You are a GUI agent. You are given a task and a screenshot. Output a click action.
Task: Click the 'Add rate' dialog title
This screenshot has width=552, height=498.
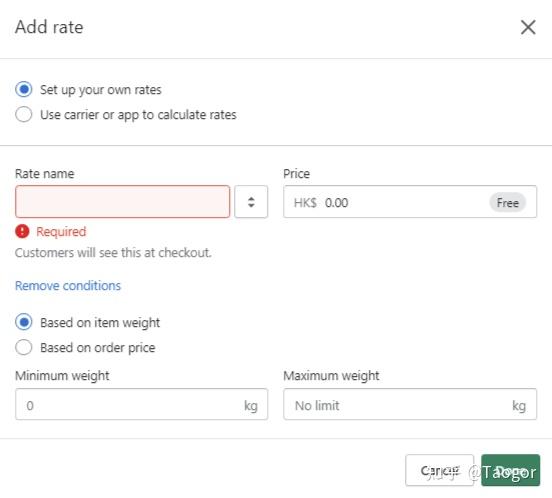coord(49,27)
